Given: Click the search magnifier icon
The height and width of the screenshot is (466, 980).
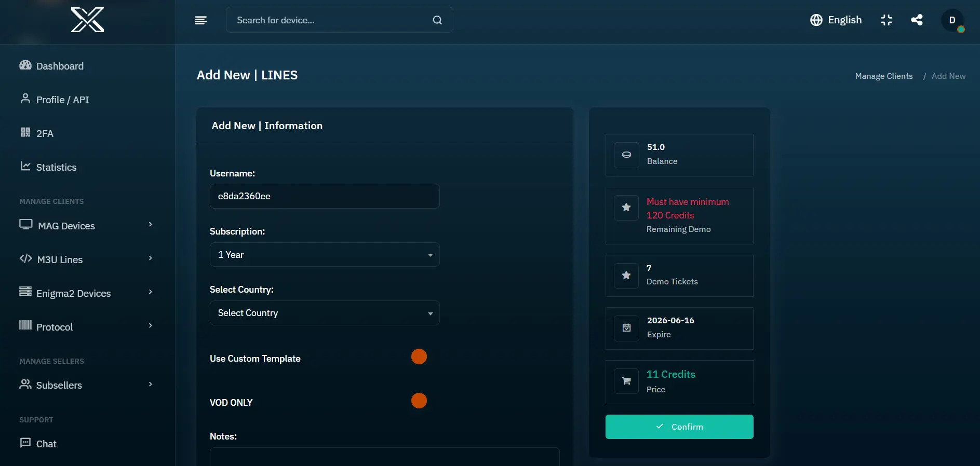Looking at the screenshot, I should 437,20.
